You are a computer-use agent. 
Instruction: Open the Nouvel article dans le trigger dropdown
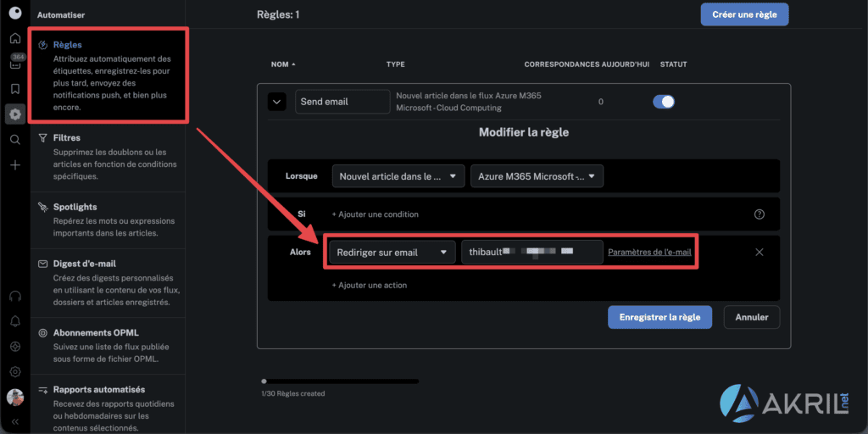398,176
